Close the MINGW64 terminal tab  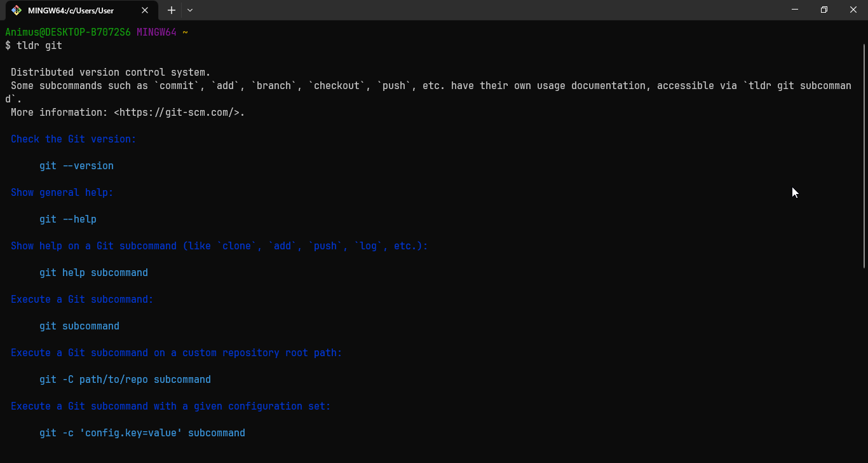[145, 10]
